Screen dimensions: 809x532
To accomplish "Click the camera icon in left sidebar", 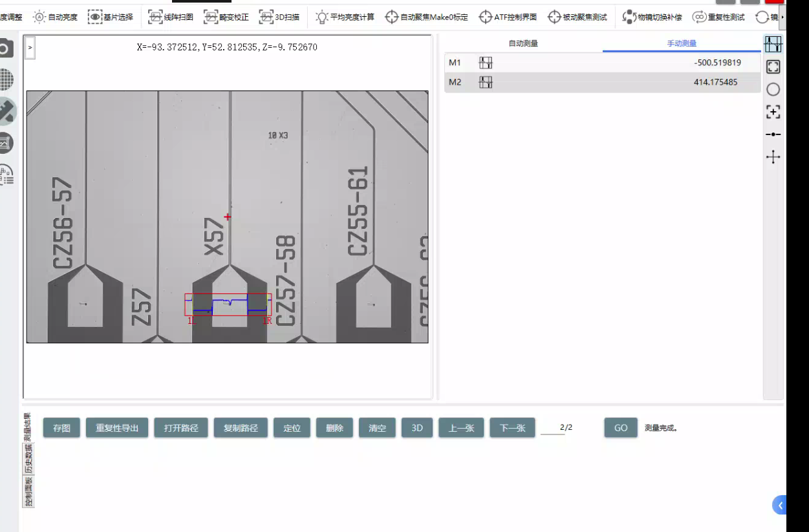I will (5, 49).
